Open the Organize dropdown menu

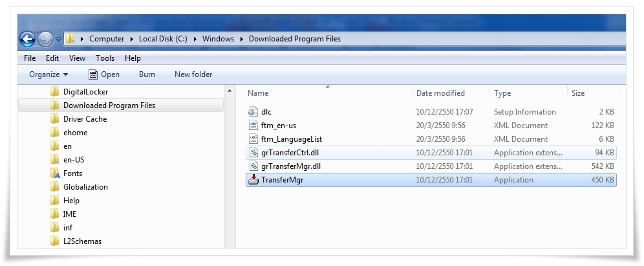(x=48, y=74)
